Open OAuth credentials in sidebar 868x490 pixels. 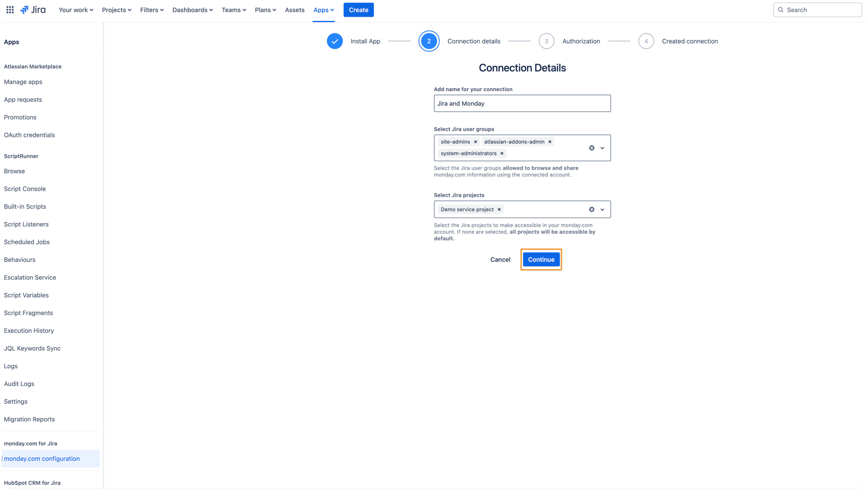click(x=29, y=135)
